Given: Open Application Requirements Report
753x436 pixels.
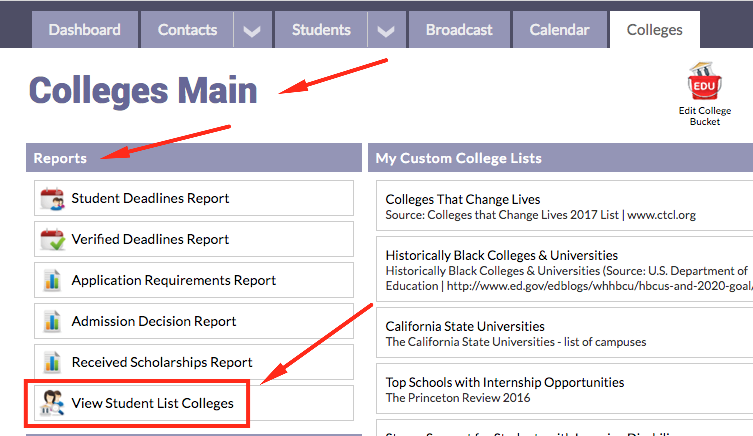Looking at the screenshot, I should click(x=194, y=280).
